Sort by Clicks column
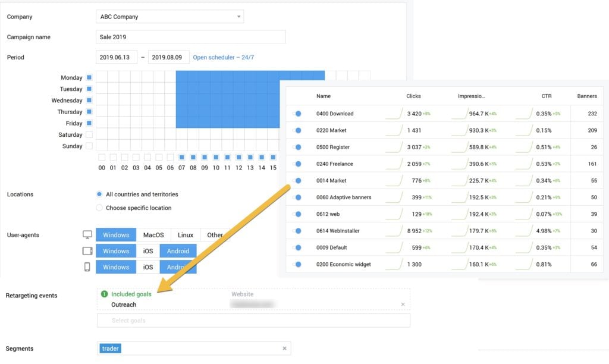Image resolution: width=609 pixels, height=364 pixels. pos(413,96)
